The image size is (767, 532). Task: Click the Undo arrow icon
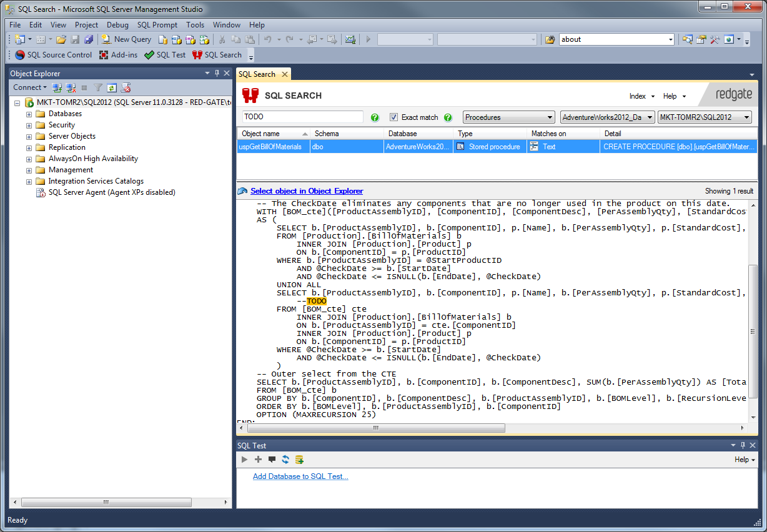click(267, 39)
